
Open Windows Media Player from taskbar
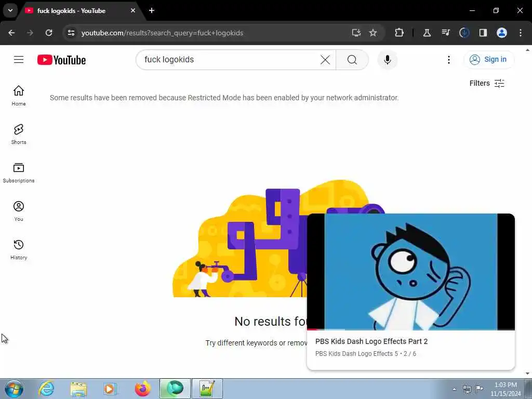tap(110, 389)
